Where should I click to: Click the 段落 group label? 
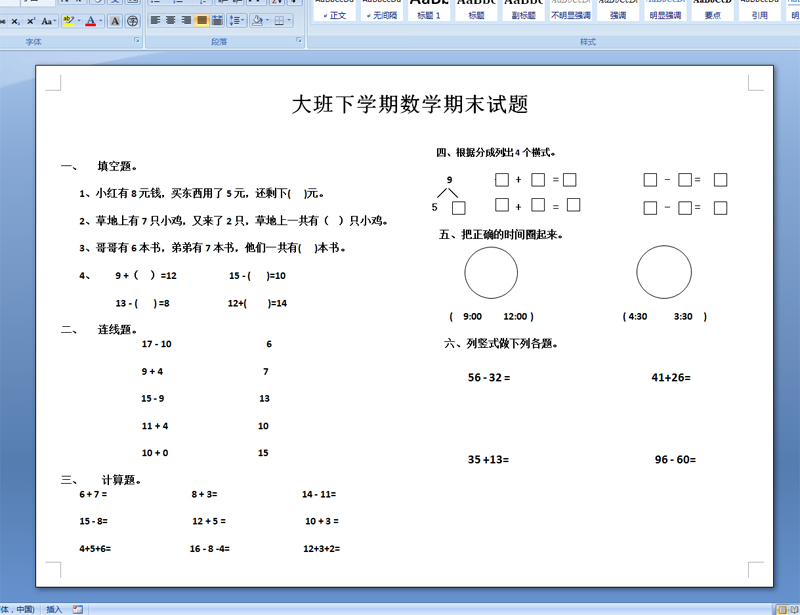pyautogui.click(x=219, y=42)
